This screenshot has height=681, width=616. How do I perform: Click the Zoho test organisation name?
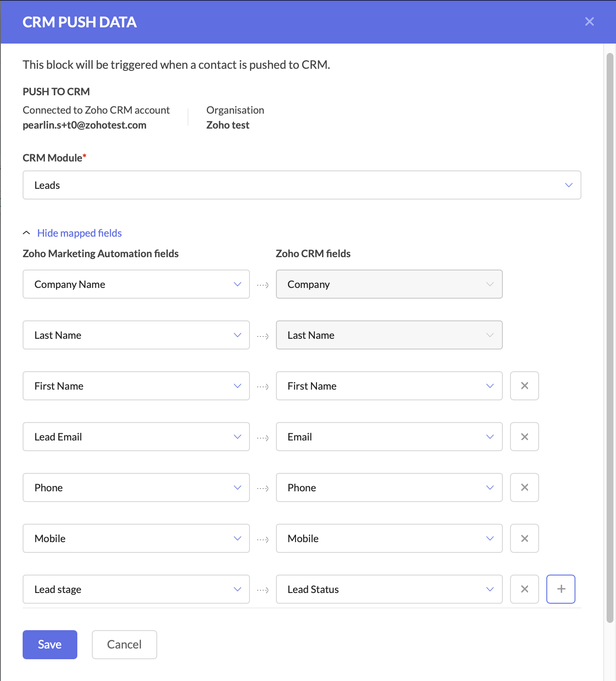228,125
